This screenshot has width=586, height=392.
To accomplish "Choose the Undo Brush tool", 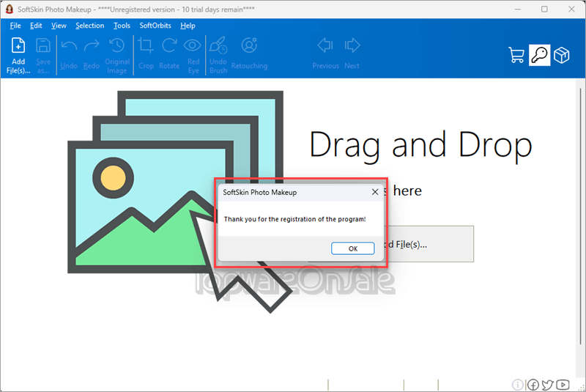I will tap(218, 55).
